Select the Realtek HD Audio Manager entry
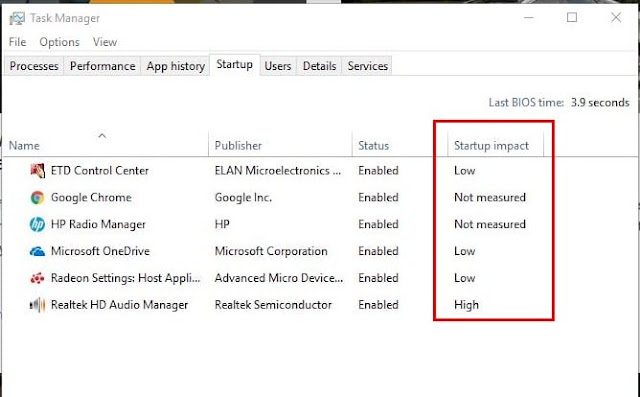This screenshot has height=397, width=640. coord(119,305)
